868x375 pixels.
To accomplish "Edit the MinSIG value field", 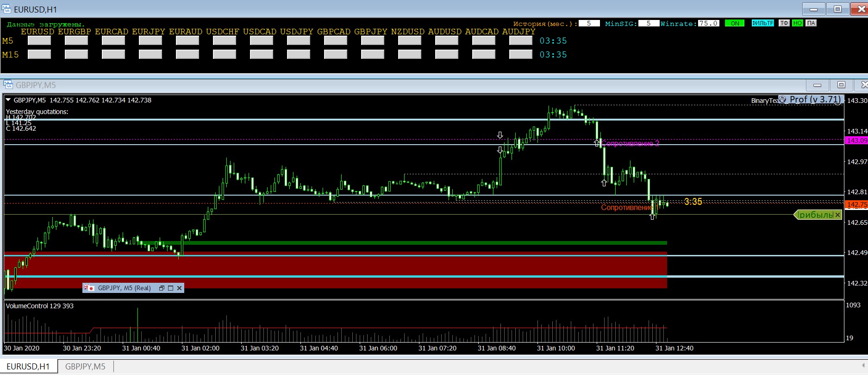I will [x=649, y=23].
